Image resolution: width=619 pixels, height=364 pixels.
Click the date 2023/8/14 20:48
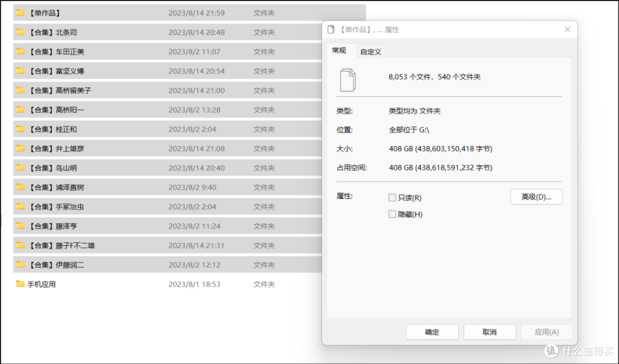pyautogui.click(x=197, y=32)
